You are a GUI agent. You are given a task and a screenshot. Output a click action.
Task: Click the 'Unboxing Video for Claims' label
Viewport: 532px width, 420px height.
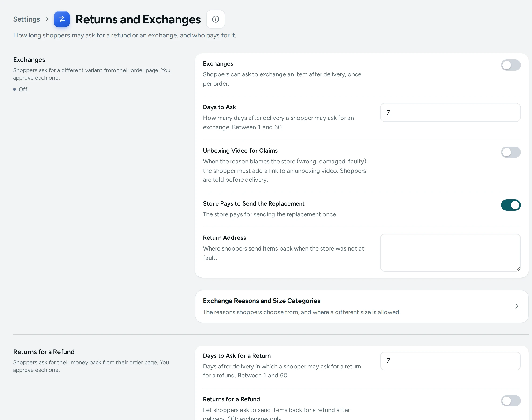(240, 151)
